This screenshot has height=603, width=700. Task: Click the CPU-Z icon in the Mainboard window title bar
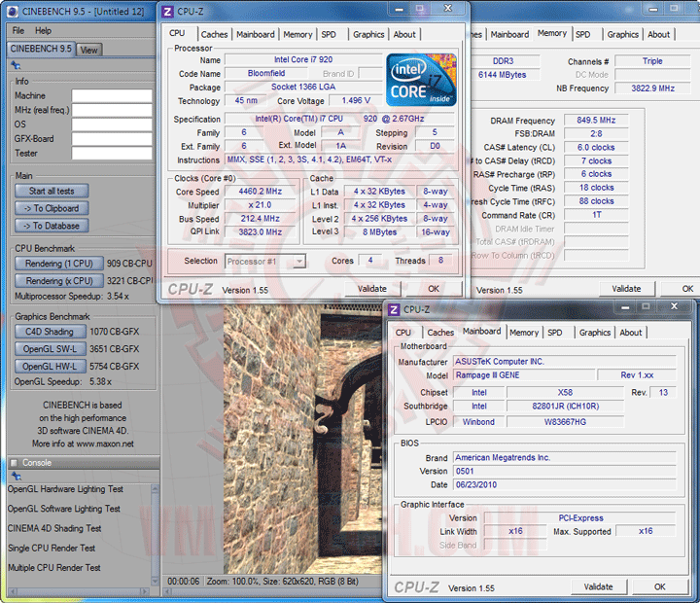[394, 309]
